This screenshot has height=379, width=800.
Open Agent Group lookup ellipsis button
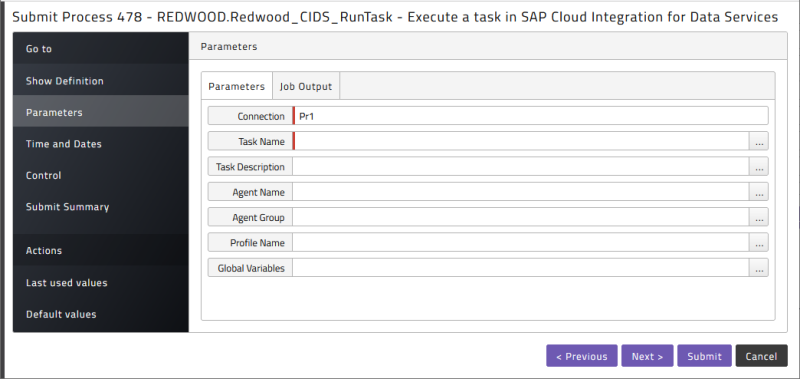point(759,217)
